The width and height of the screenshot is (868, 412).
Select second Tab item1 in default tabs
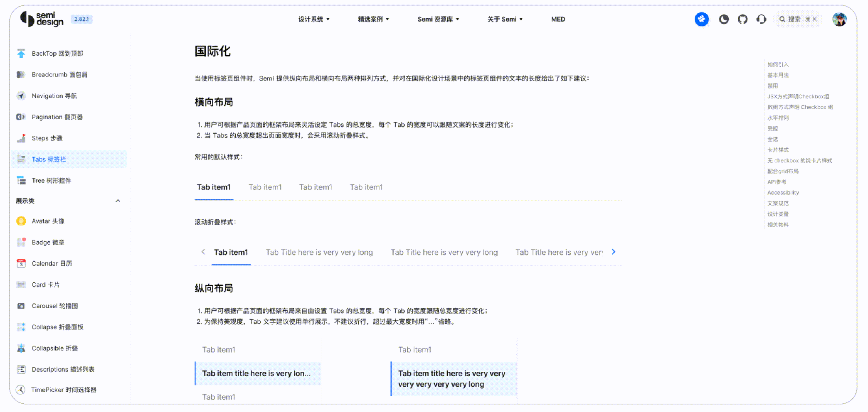pyautogui.click(x=265, y=187)
